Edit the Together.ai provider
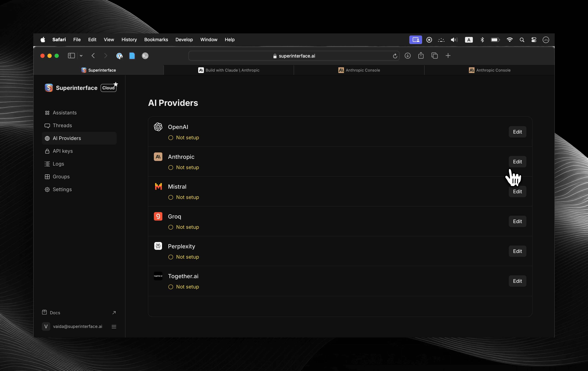 [517, 281]
